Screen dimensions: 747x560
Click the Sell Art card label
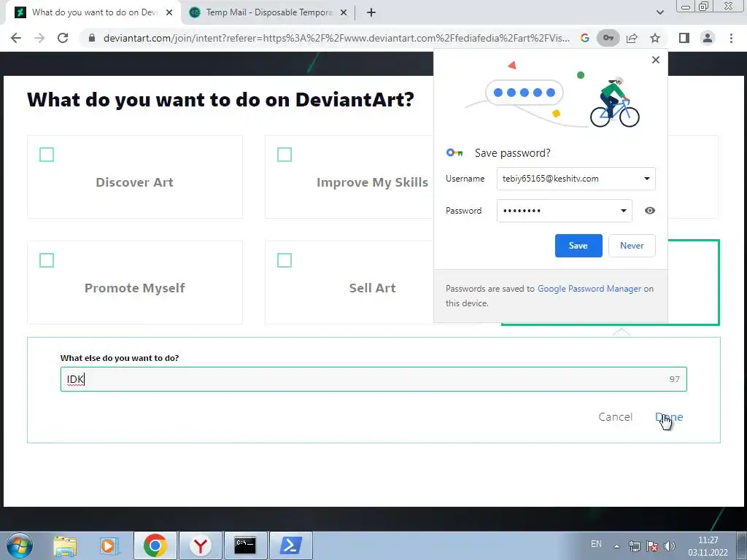[x=372, y=288]
